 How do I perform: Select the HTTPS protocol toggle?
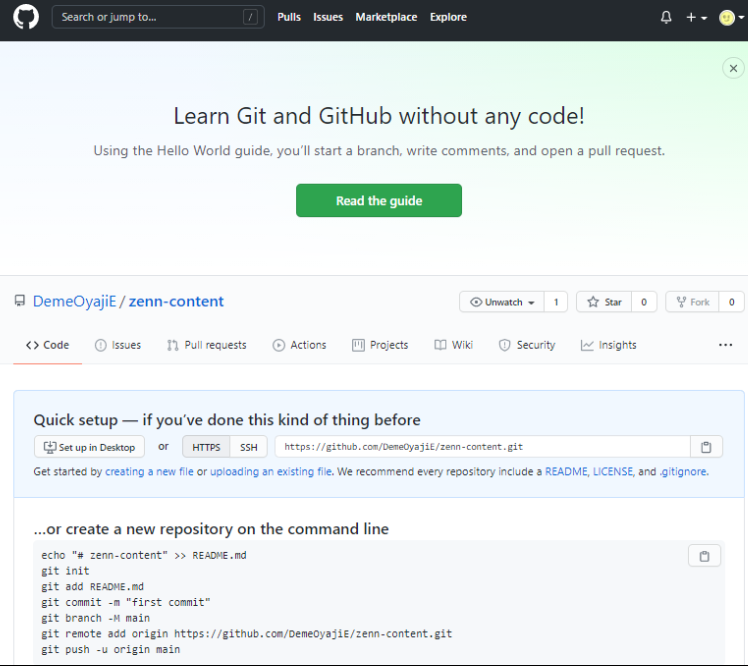pyautogui.click(x=206, y=447)
